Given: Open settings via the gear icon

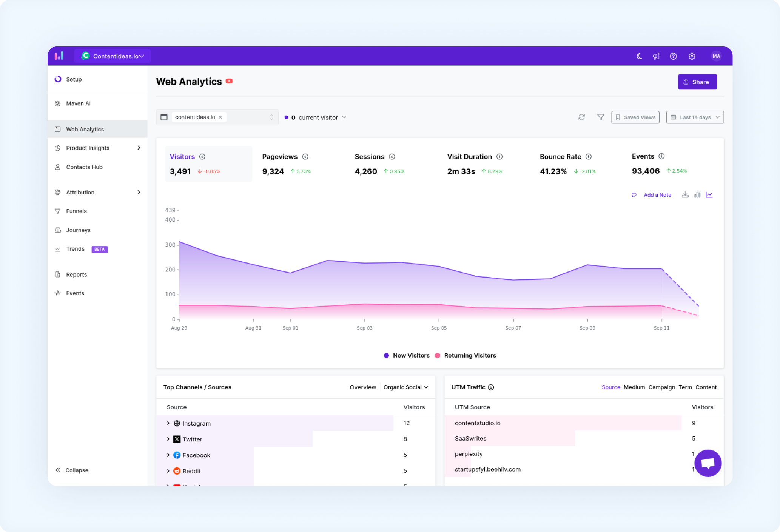Looking at the screenshot, I should 692,56.
